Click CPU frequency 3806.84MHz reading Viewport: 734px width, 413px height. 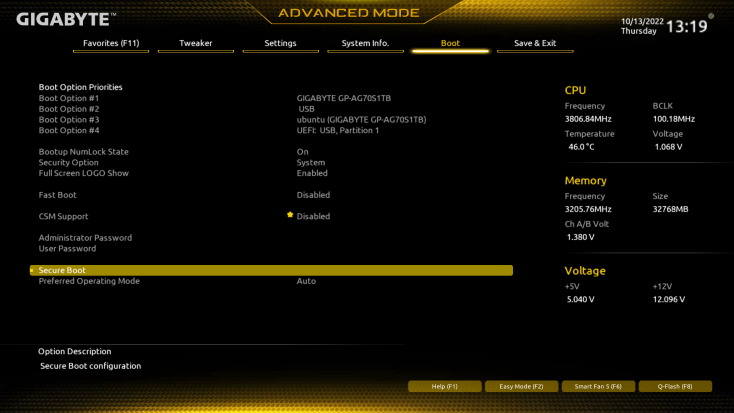(x=588, y=119)
